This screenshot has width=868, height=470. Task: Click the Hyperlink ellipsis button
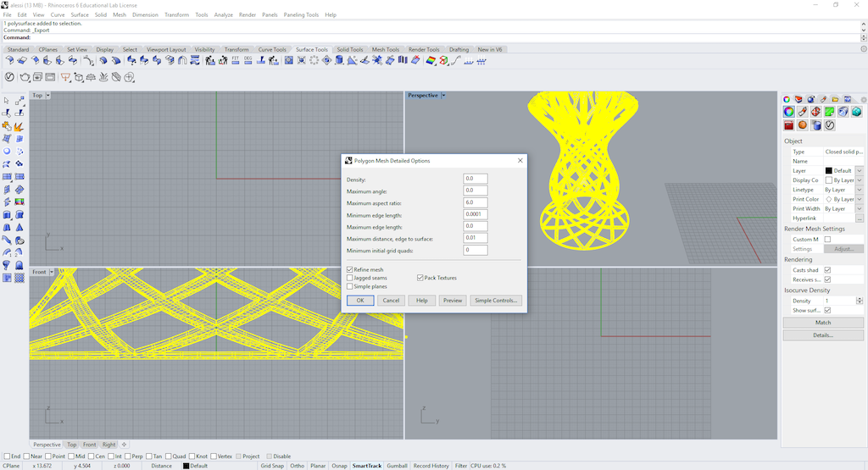coord(860,218)
